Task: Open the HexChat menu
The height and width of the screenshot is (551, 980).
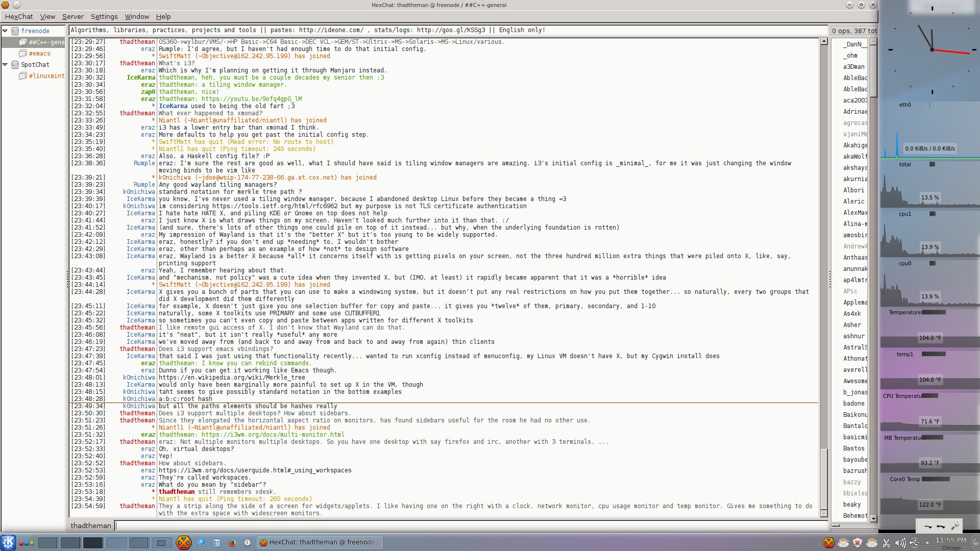Action: 19,17
